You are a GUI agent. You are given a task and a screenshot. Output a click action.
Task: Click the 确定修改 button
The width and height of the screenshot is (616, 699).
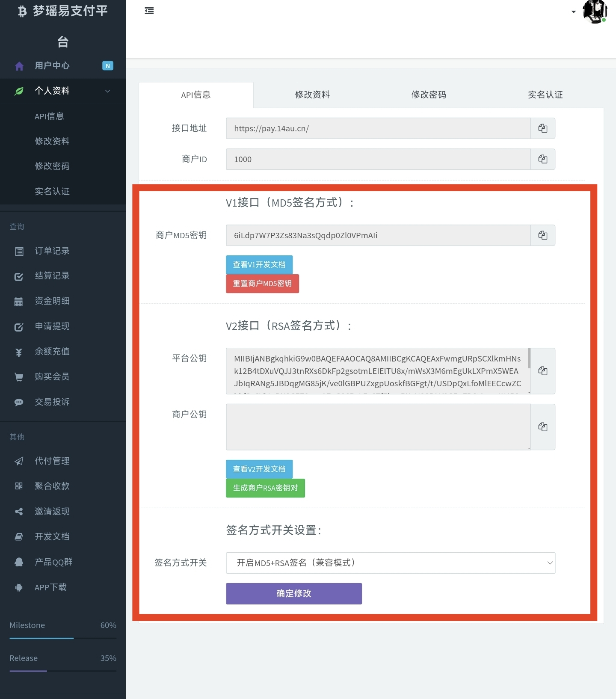point(294,594)
